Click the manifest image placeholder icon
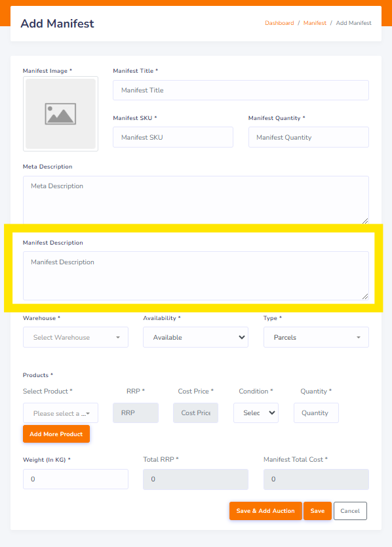Image resolution: width=392 pixels, height=547 pixels. click(x=60, y=113)
